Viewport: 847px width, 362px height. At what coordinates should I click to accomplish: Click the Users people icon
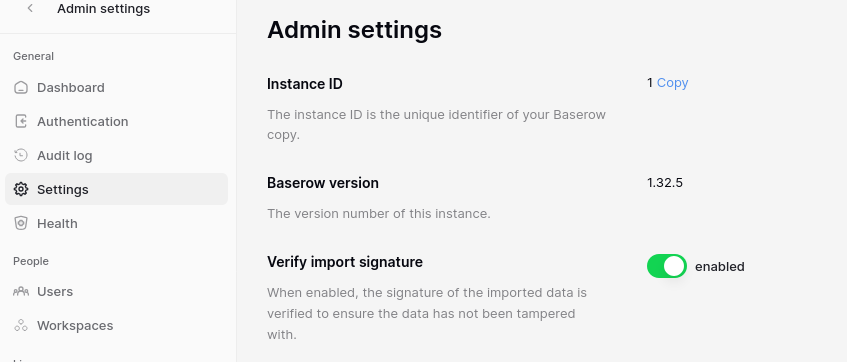coord(21,292)
